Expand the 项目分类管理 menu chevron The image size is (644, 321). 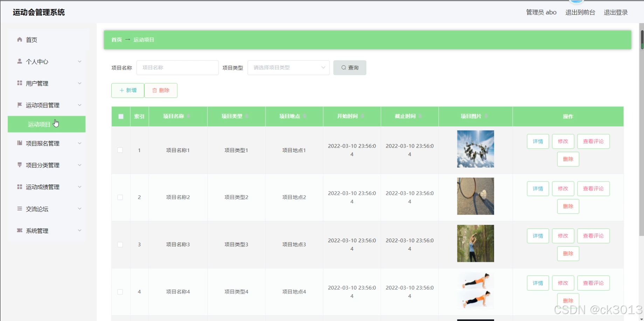[x=79, y=165]
